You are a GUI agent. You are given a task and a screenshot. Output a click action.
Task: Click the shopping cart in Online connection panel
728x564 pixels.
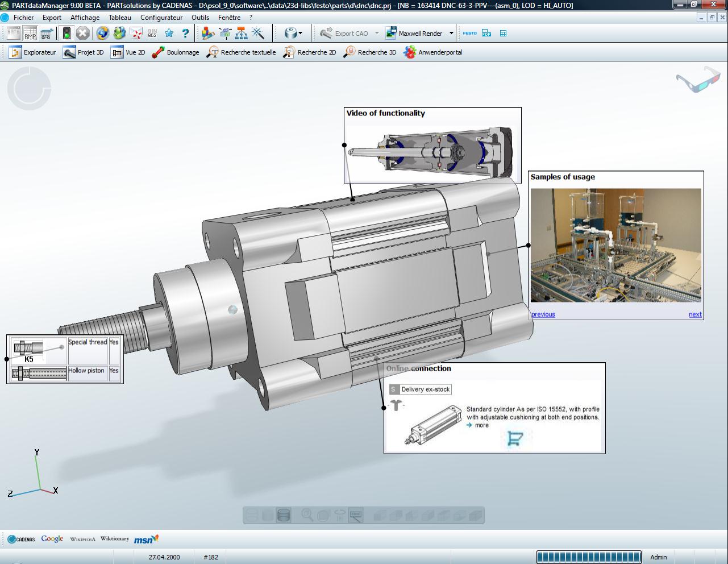(515, 438)
